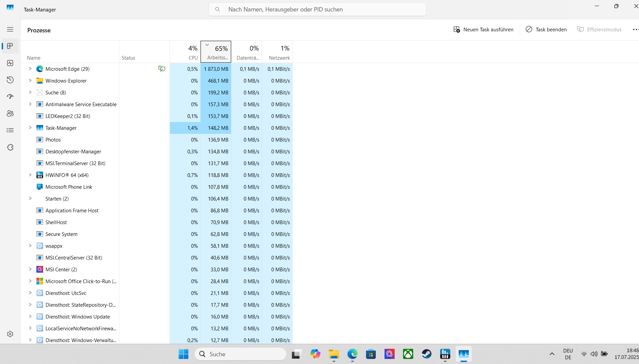Sort processes by CPU column
Viewport: 639px width, 364px height.
[185, 52]
